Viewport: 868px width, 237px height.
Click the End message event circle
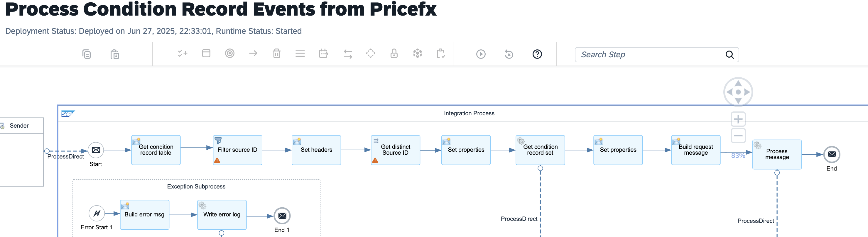coord(832,154)
